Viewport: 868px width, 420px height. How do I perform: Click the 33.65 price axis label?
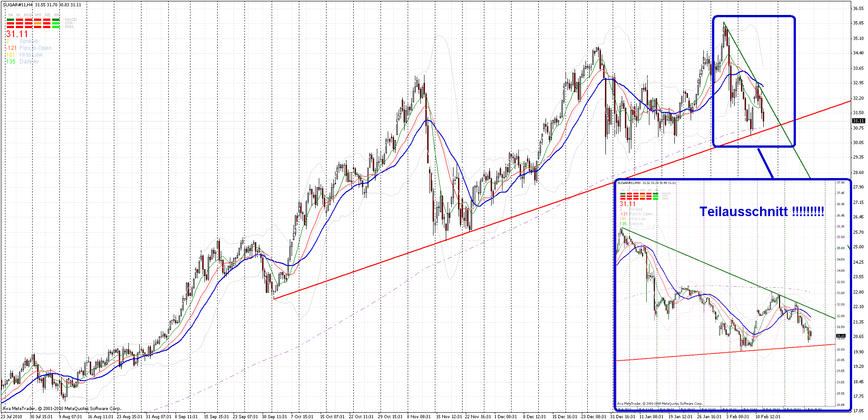(858, 68)
